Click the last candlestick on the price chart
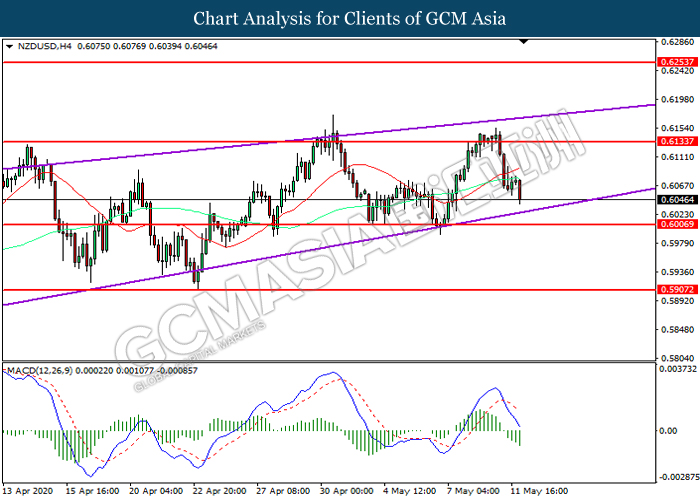The image size is (700, 500). coord(520,189)
